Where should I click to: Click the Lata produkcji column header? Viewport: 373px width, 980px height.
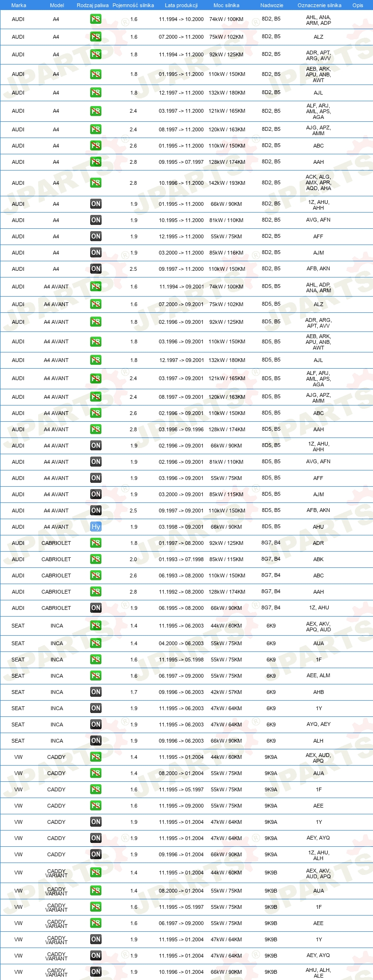point(181,5)
